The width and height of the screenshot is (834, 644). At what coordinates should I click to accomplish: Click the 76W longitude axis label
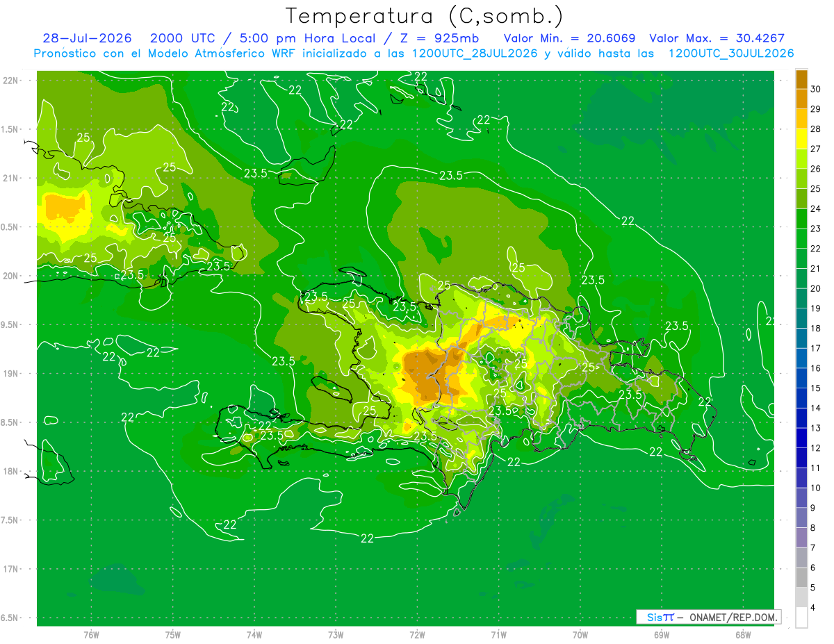click(x=91, y=635)
